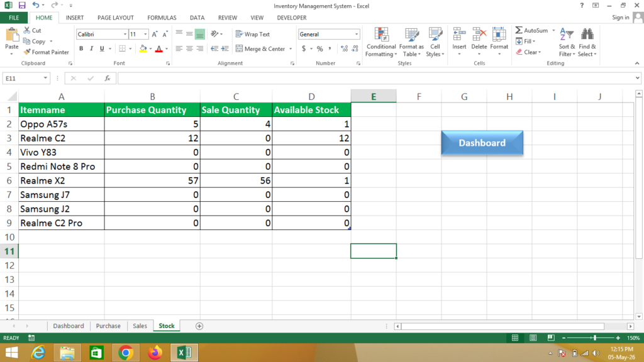Click AutoSum
The width and height of the screenshot is (644, 362).
531,30
